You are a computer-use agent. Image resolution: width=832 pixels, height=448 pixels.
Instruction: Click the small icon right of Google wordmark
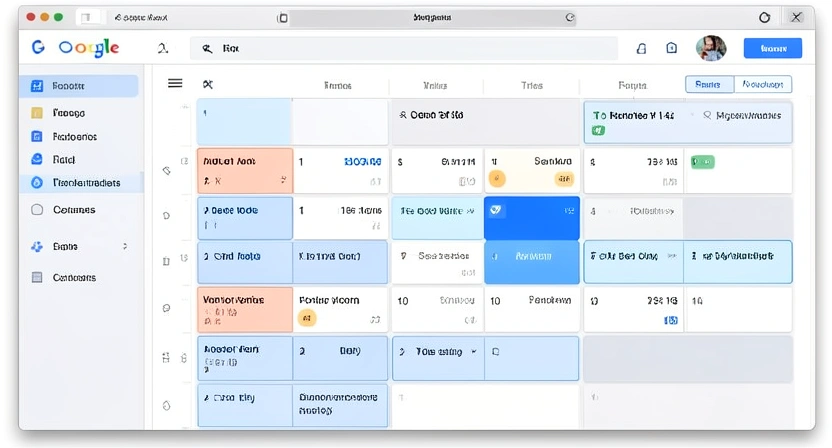point(163,48)
